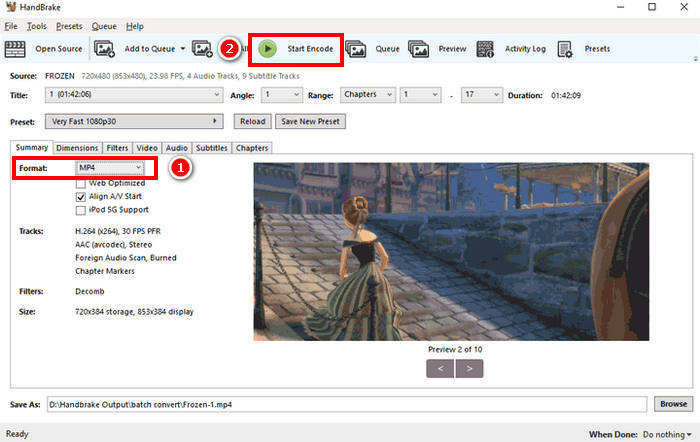Open the Tools menu

click(37, 26)
